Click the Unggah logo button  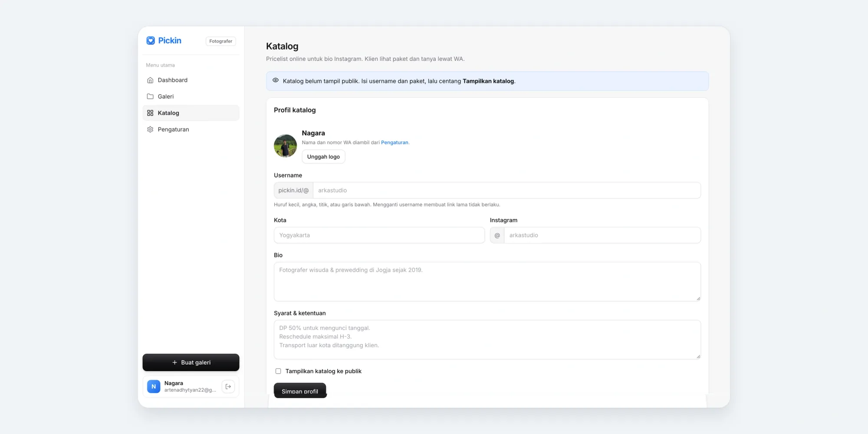click(x=323, y=157)
